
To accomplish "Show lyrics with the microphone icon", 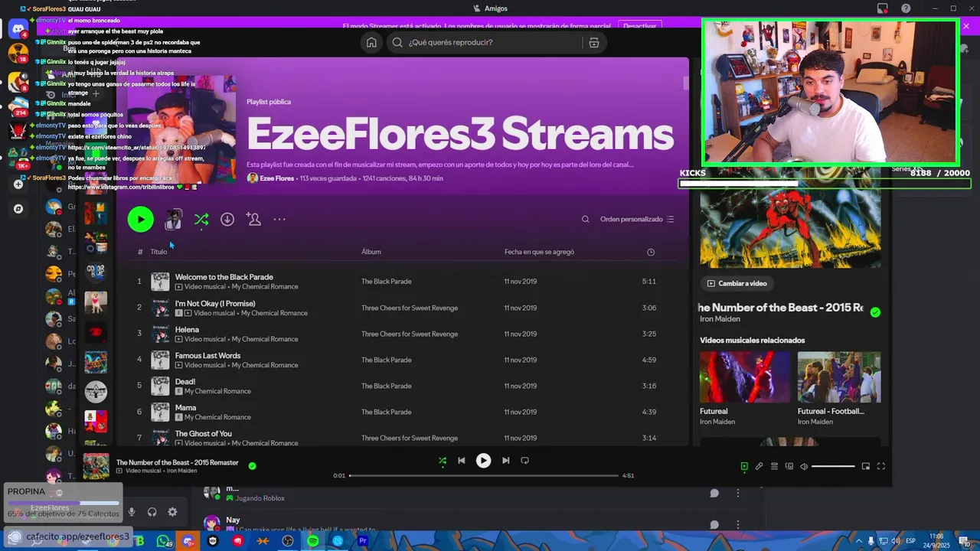I will pos(759,466).
